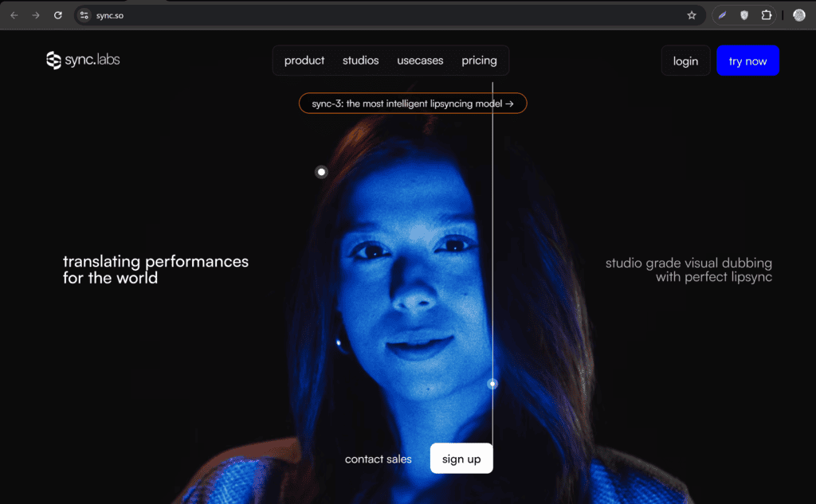
Task: Click contact sales
Action: [x=379, y=459]
